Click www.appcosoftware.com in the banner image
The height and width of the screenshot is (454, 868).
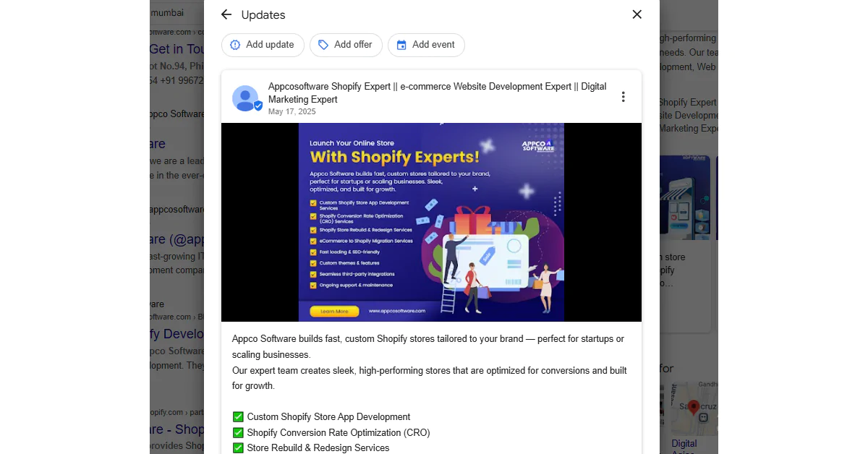click(397, 312)
